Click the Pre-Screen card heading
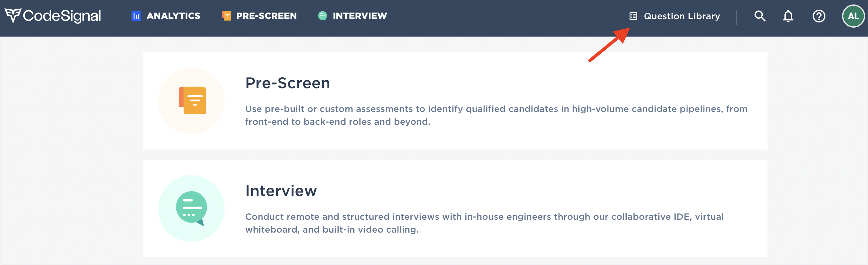Viewport: 868px width, 265px height. pos(287,83)
